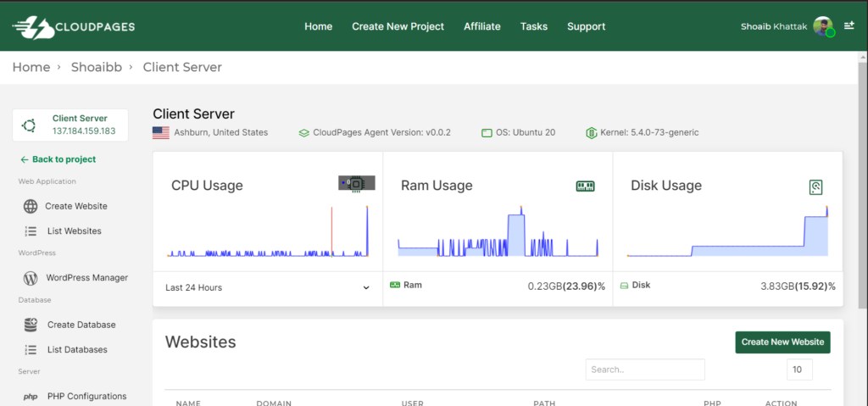
Task: Go to Affiliate page
Action: (482, 26)
